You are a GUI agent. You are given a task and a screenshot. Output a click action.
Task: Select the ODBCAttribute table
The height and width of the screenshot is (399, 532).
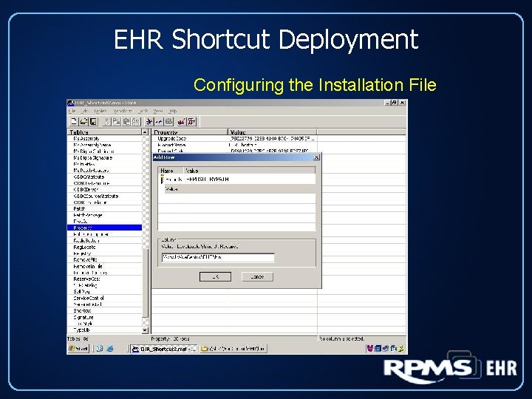coord(104,177)
